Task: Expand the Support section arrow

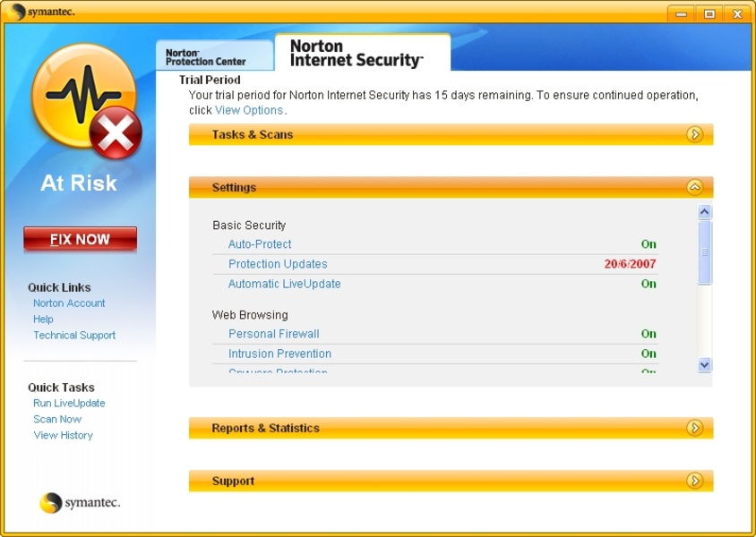Action: pos(694,481)
